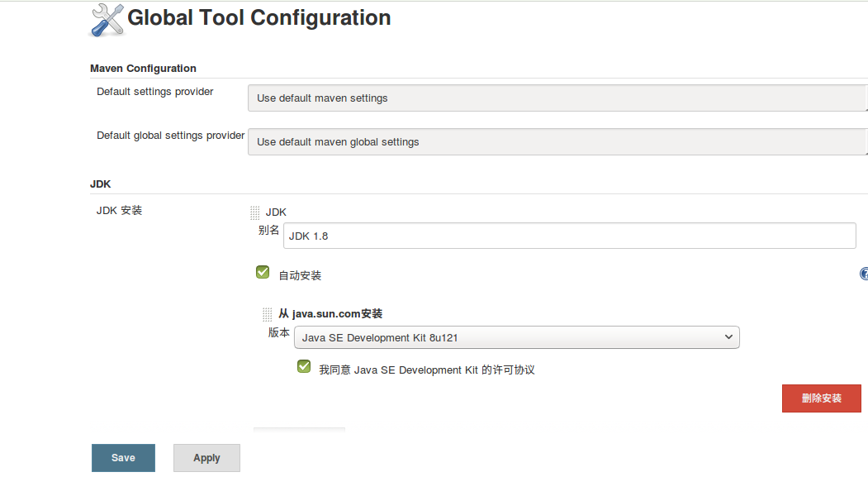The height and width of the screenshot is (477, 868).
Task: Uncheck the Java SE license agreement checkbox
Action: click(304, 366)
